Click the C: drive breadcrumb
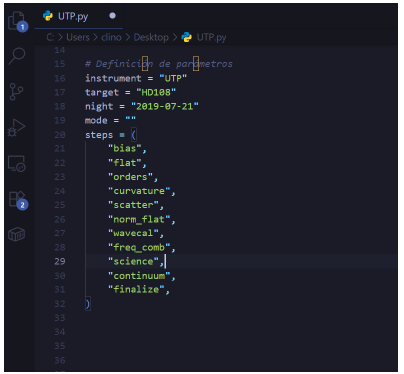Screen dimensions: 404x374 pos(50,37)
